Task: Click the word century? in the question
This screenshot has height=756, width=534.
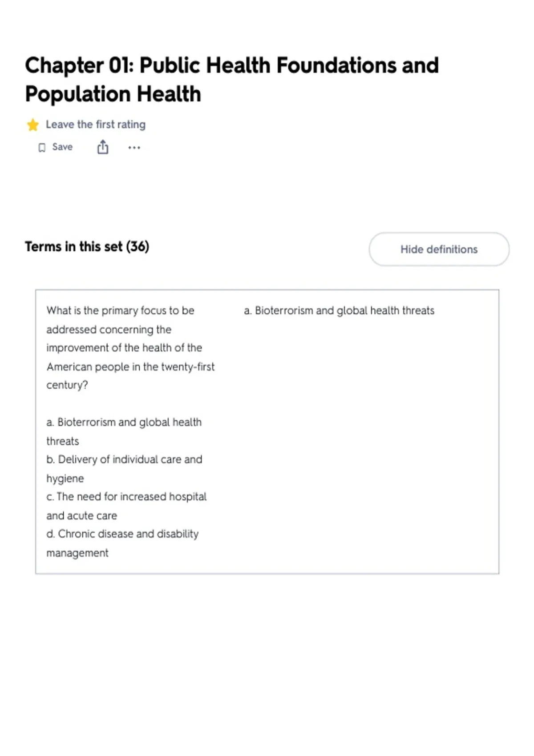Action: coord(67,385)
